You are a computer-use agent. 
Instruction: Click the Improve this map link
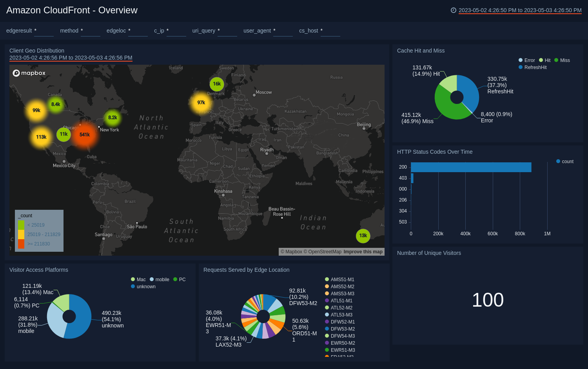(x=362, y=251)
